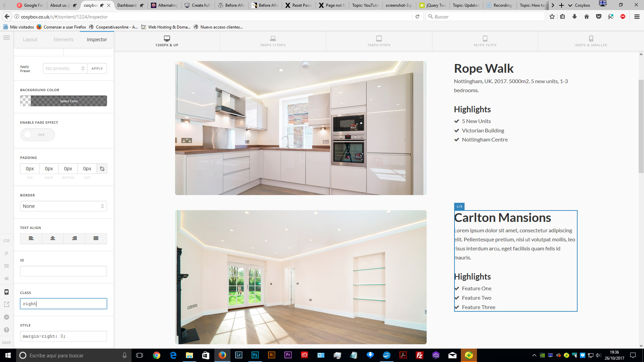Click the APPLY preset button
644x362 pixels.
[97, 68]
